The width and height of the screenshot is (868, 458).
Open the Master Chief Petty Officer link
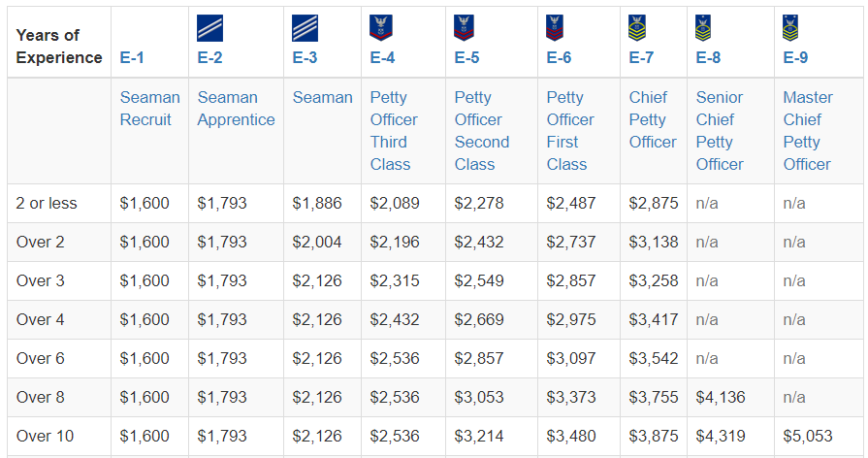click(807, 130)
